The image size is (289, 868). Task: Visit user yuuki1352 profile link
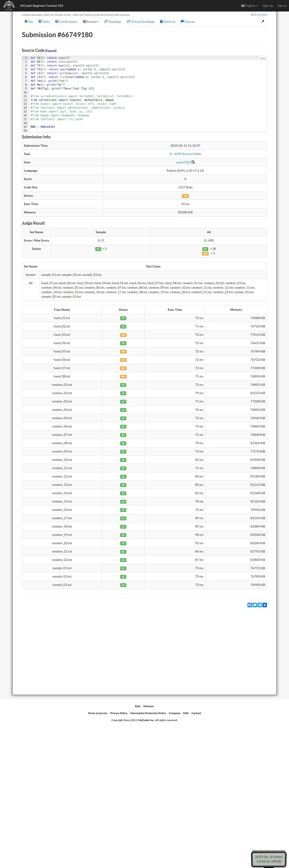coord(183,162)
